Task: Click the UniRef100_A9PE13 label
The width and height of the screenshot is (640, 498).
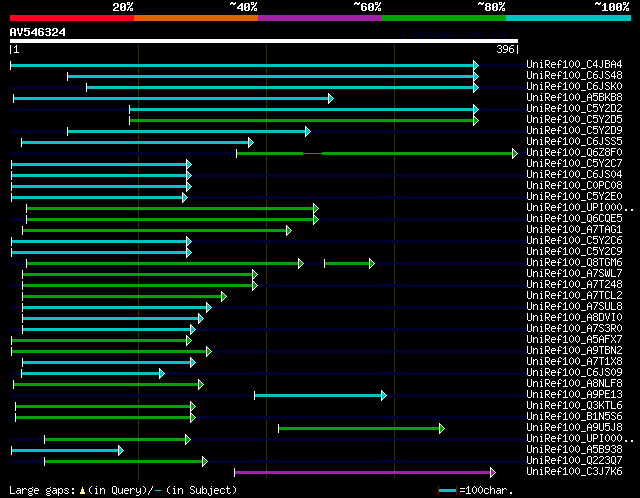Action: click(574, 395)
